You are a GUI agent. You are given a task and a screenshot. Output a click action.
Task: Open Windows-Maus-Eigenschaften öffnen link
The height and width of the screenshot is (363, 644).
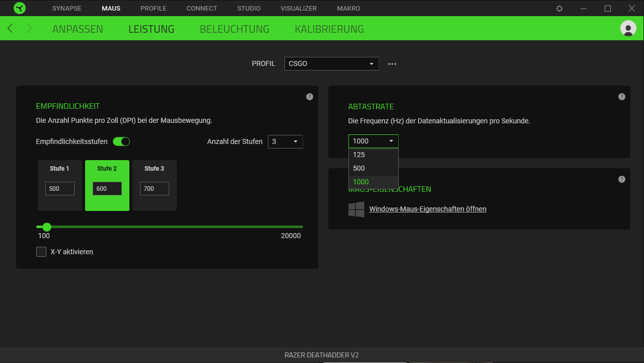[x=428, y=209]
